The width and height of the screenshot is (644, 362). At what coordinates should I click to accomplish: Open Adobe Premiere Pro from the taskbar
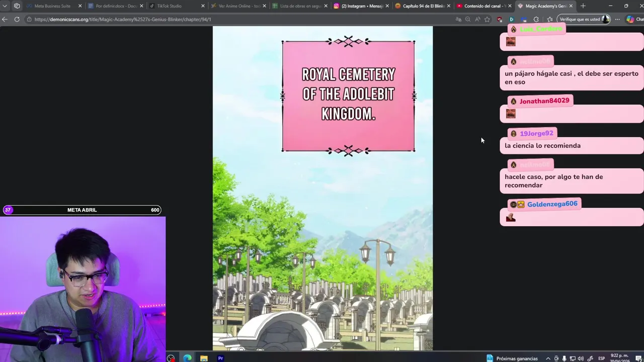click(220, 358)
